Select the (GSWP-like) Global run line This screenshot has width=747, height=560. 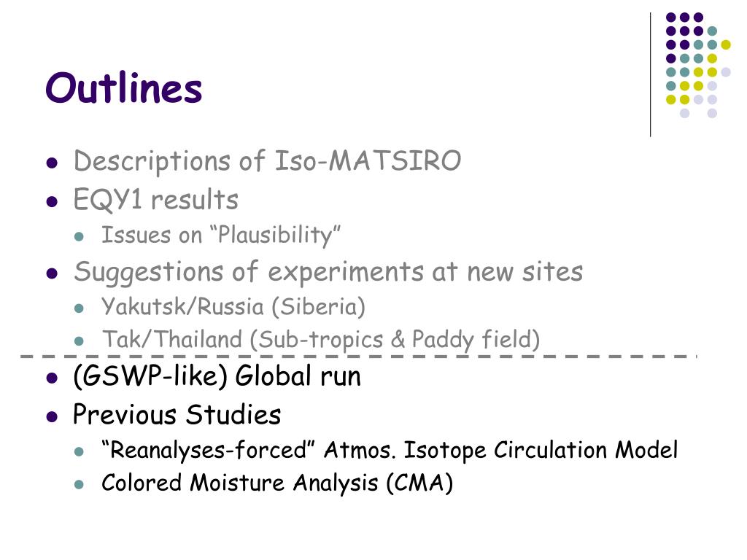217,376
